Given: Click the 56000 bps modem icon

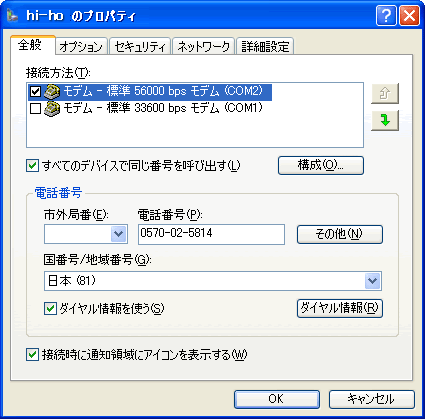Looking at the screenshot, I should [x=52, y=91].
